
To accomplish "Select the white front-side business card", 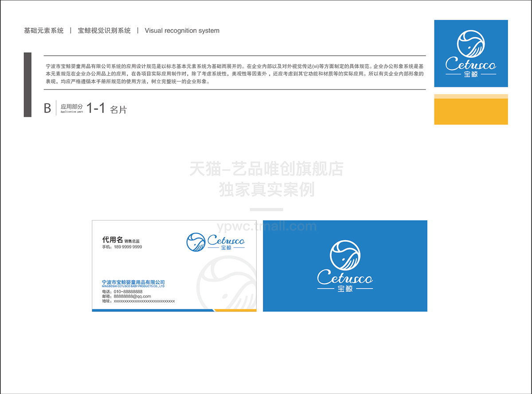I will pos(174,266).
